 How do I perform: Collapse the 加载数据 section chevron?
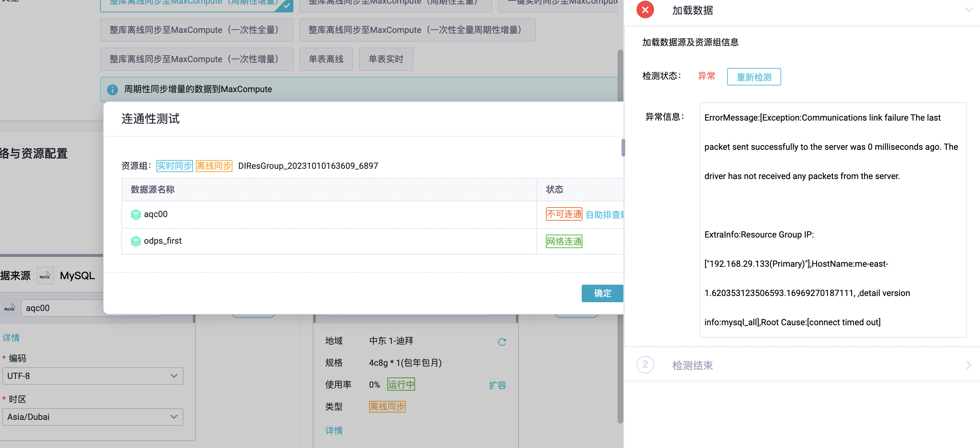click(x=969, y=10)
